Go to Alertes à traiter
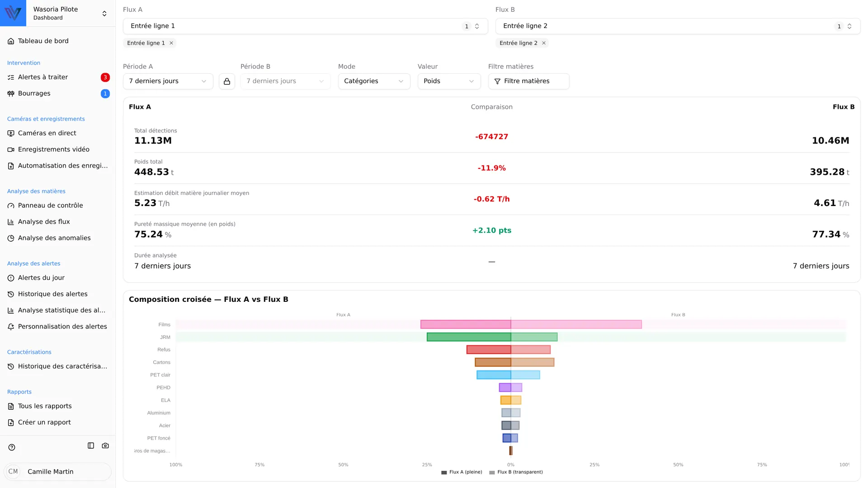The width and height of the screenshot is (868, 488). click(58, 77)
